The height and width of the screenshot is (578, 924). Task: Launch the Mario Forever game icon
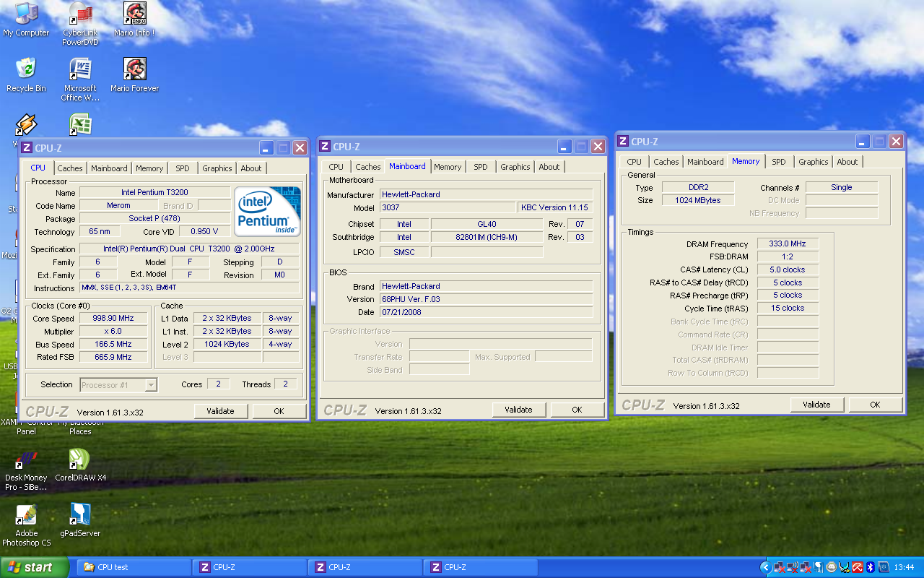134,75
